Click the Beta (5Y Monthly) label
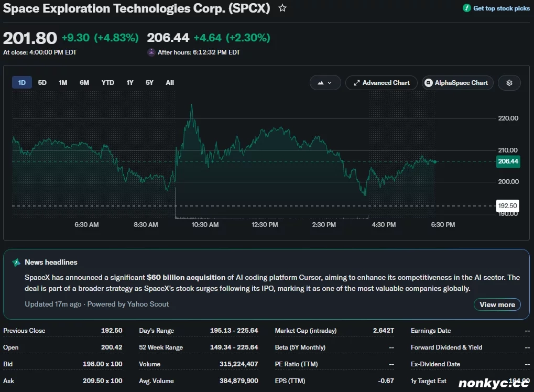The height and width of the screenshot is (392, 534). (300, 347)
